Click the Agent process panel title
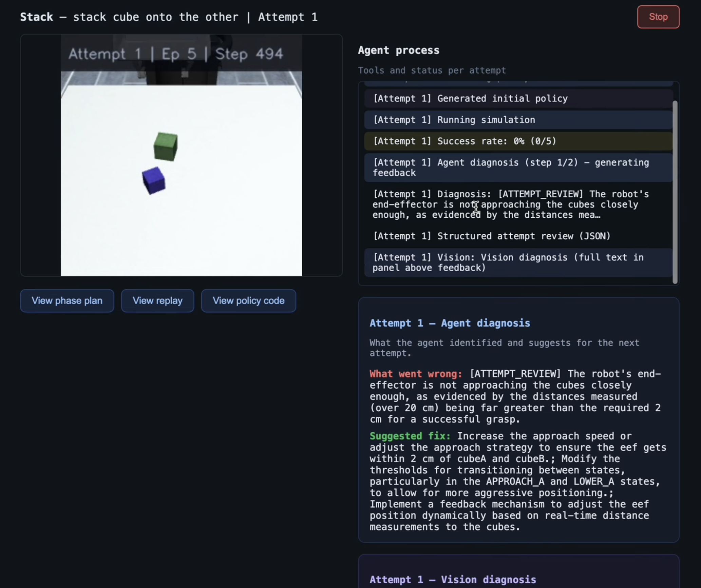 pos(398,51)
